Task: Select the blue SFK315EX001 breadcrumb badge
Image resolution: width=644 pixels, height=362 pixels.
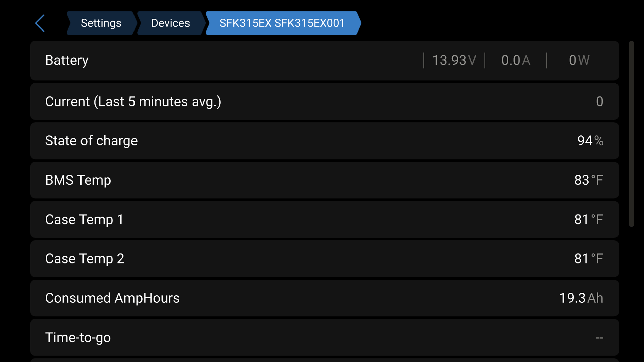Action: point(282,23)
